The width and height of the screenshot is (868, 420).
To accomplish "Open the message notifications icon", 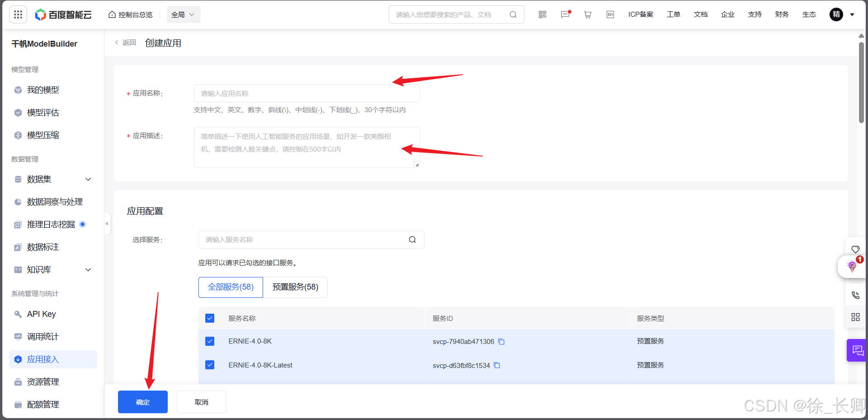I will tap(565, 14).
